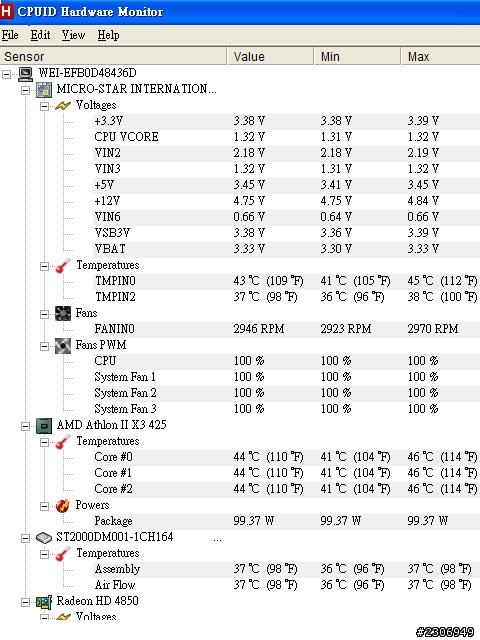Collapse the Fans PWM section
Image resolution: width=480 pixels, height=640 pixels.
(44, 346)
